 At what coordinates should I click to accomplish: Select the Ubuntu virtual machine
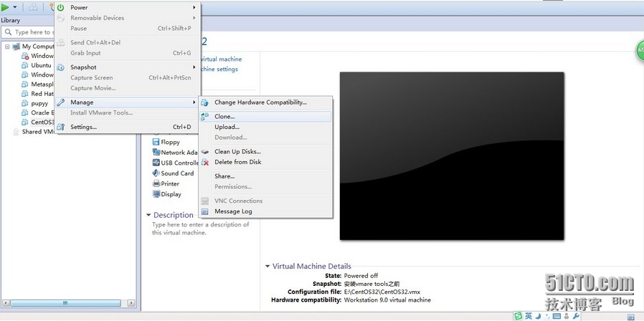click(41, 65)
